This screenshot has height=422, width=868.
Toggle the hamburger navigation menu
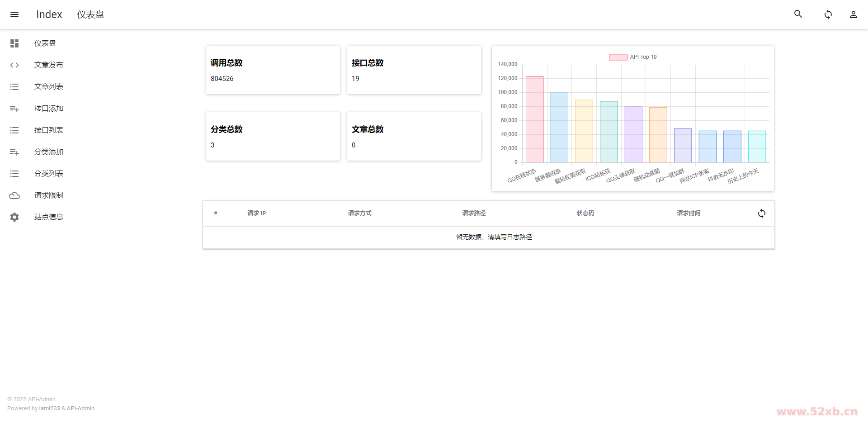coord(14,14)
